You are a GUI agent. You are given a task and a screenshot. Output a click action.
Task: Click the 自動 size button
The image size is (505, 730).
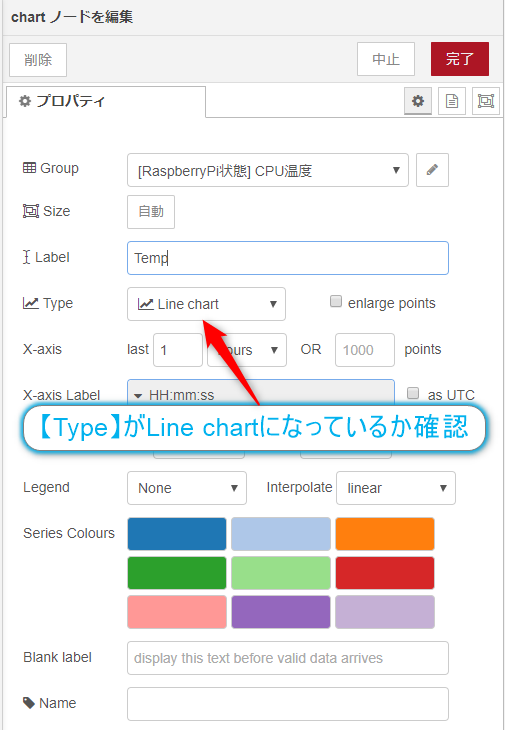151,212
